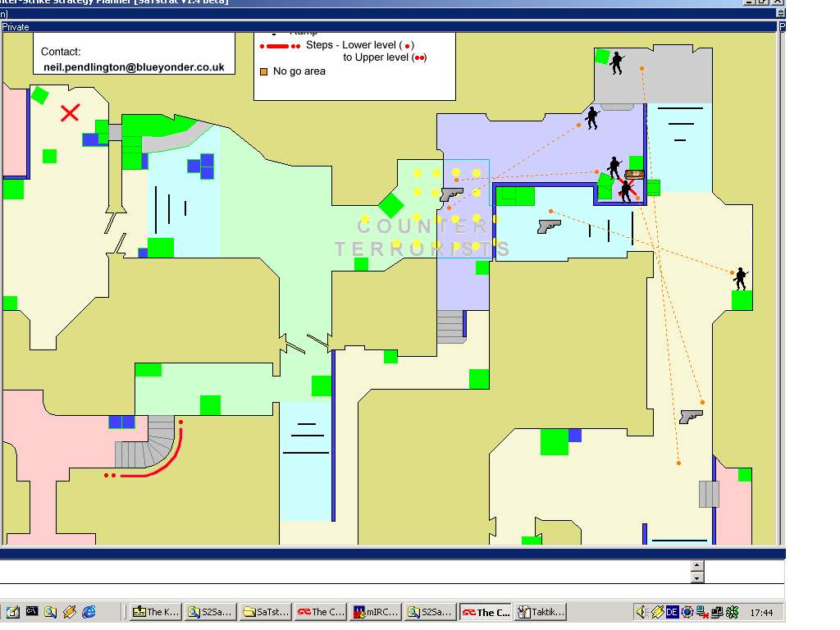Click the small gray steps near the right pink room
Image resolution: width=840 pixels, height=630 pixels.
(709, 494)
